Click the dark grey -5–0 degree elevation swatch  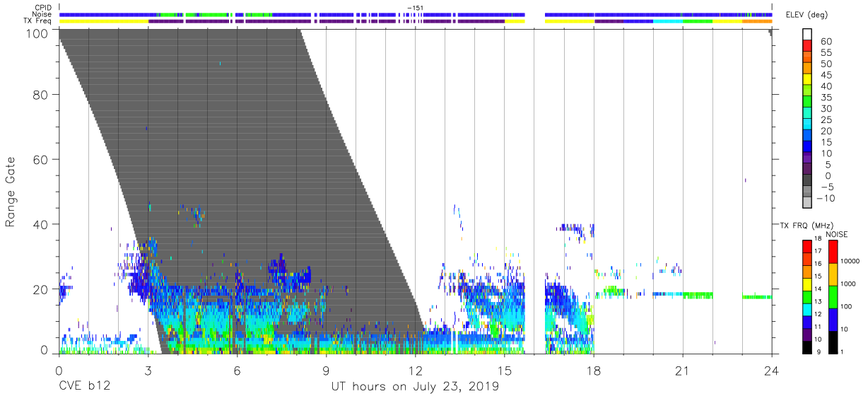[808, 181]
